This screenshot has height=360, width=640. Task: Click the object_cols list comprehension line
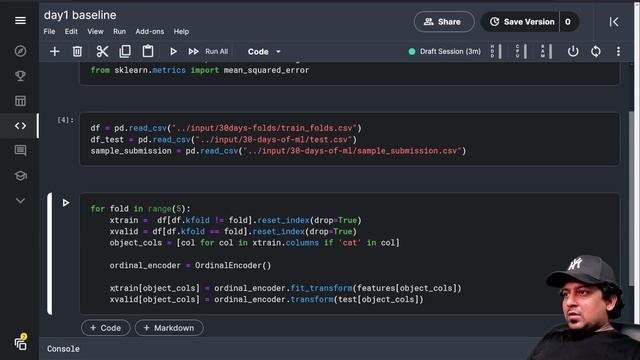tap(255, 242)
